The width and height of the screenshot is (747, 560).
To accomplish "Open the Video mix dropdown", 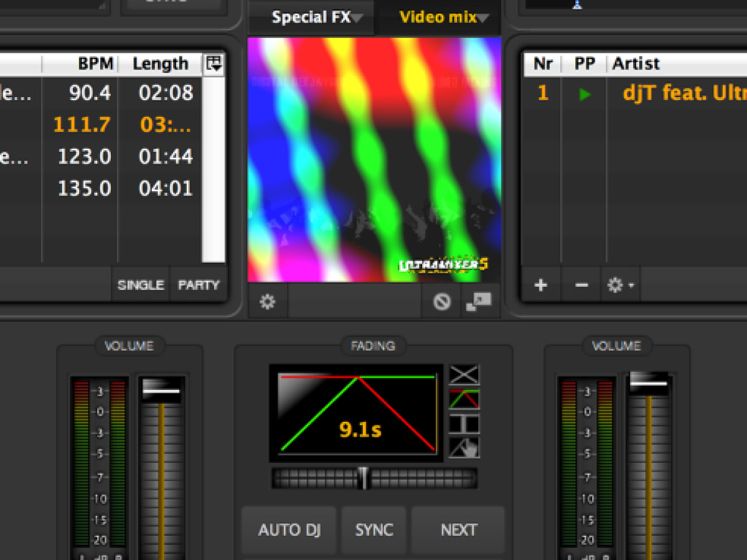I will coord(444,17).
